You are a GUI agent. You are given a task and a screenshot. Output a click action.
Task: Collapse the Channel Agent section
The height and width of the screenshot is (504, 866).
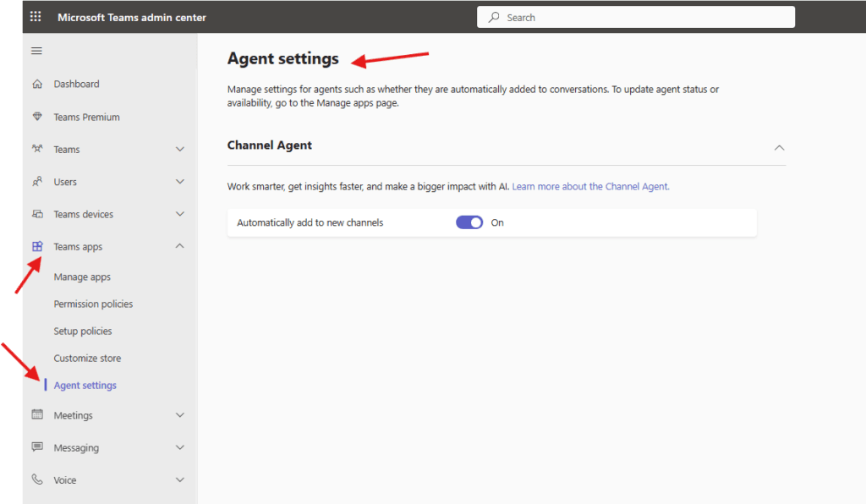click(x=779, y=147)
